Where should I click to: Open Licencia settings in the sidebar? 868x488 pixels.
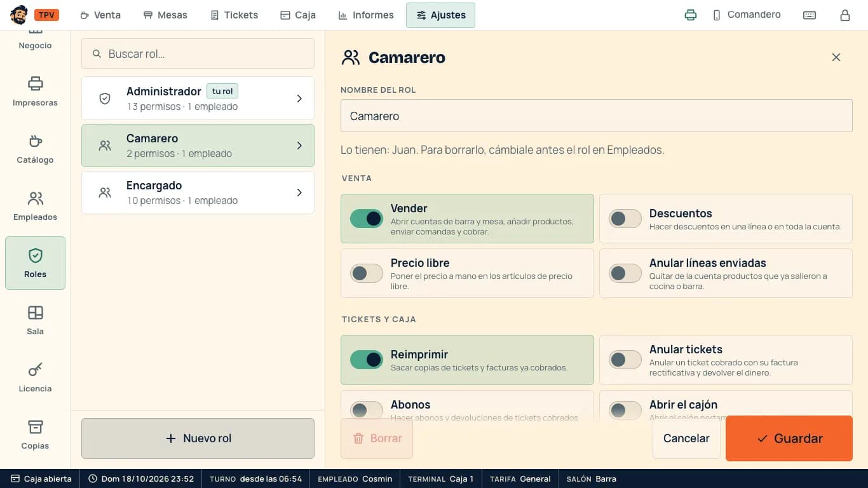click(x=35, y=378)
